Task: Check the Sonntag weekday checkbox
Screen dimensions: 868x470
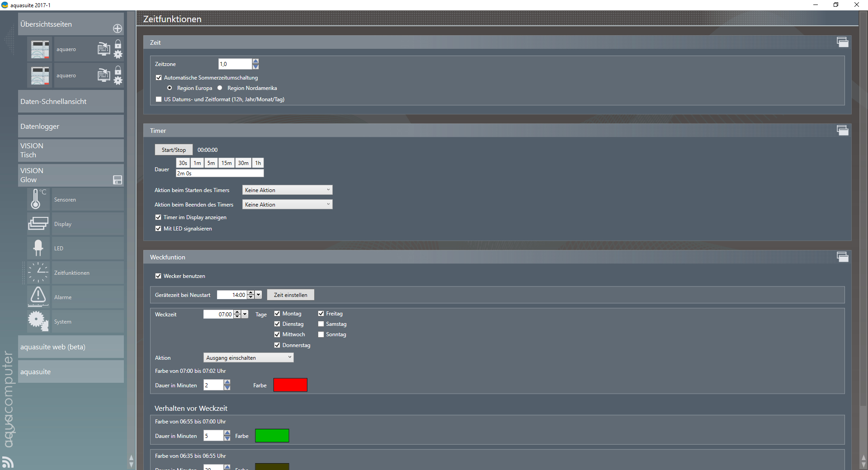Action: coord(321,334)
